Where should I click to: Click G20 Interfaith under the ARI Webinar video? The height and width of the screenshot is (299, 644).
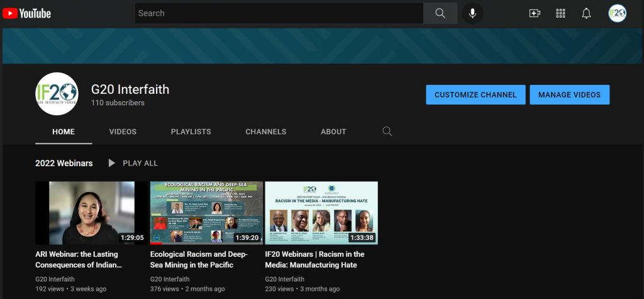55,279
